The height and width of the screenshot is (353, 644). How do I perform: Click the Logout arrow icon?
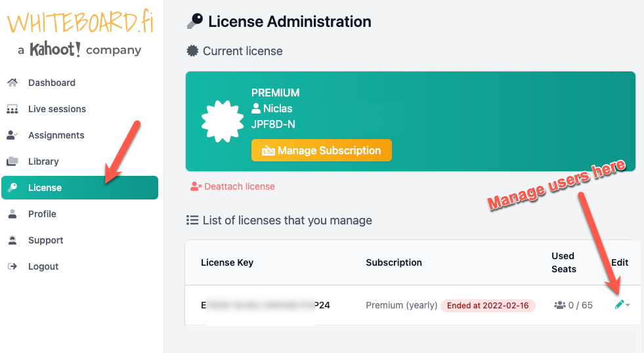[12, 266]
